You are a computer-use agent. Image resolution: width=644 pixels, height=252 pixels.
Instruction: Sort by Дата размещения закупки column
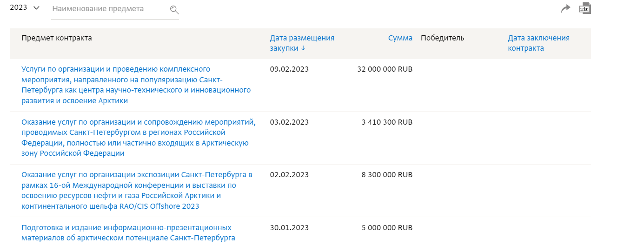coord(302,43)
